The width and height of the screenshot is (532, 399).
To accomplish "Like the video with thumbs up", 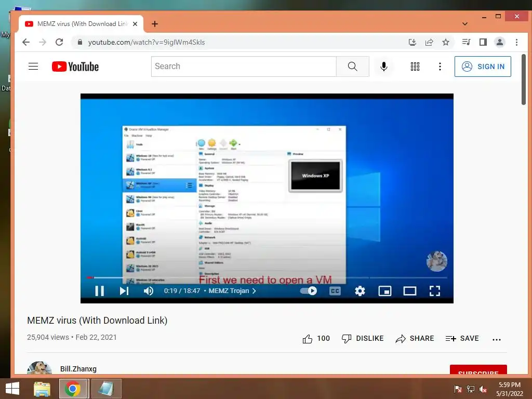I will [x=316, y=338].
